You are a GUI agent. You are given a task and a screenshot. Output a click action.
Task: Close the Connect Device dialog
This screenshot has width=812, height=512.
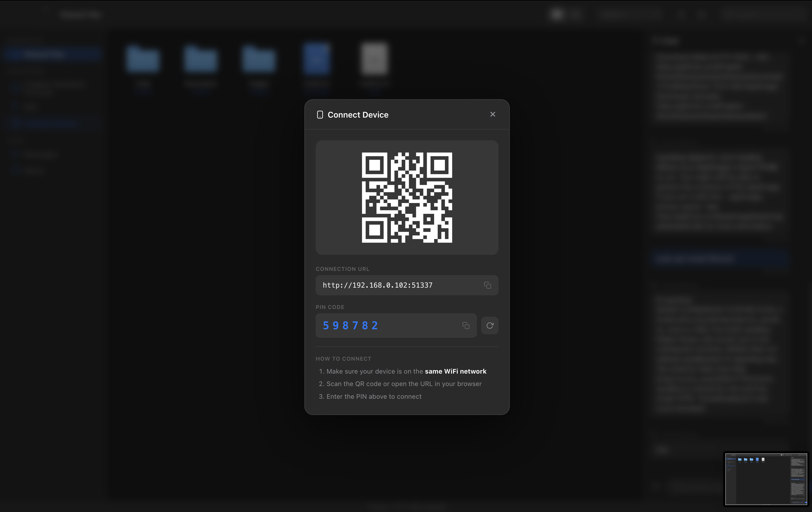[493, 114]
